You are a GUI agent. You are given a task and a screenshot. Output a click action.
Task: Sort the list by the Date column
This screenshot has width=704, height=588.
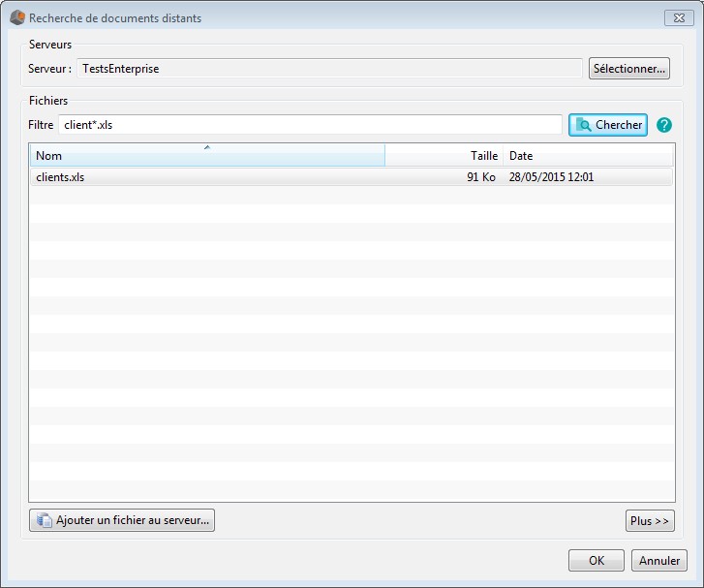[588, 155]
